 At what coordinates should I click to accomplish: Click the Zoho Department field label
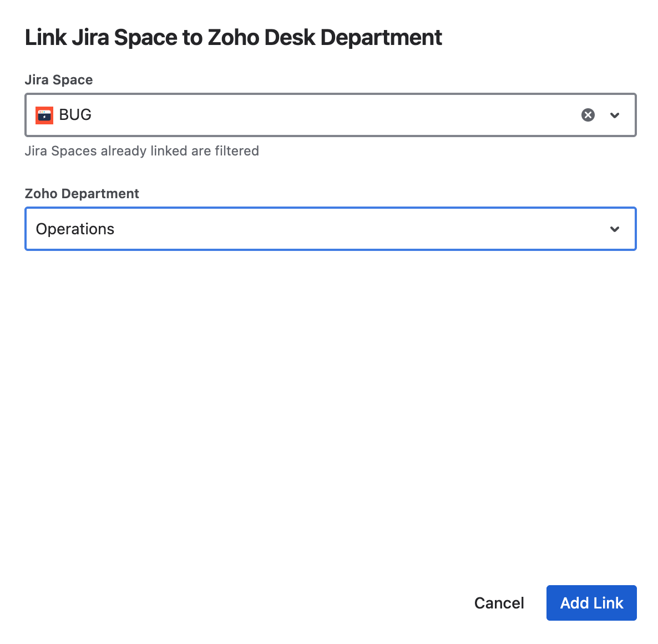coord(82,194)
